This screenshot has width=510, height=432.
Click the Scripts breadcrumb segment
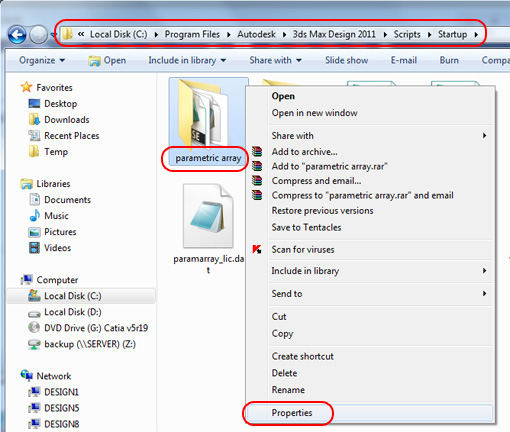click(x=407, y=34)
